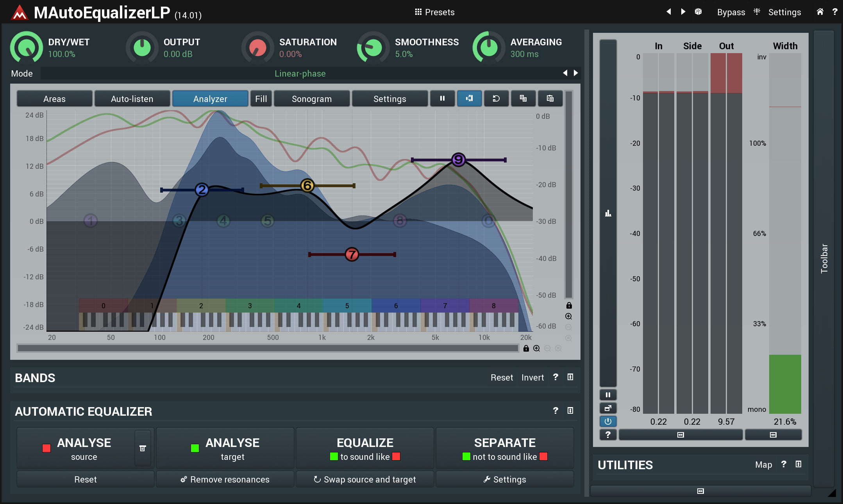
Task: Toggle the meter power button
Action: pos(608,421)
